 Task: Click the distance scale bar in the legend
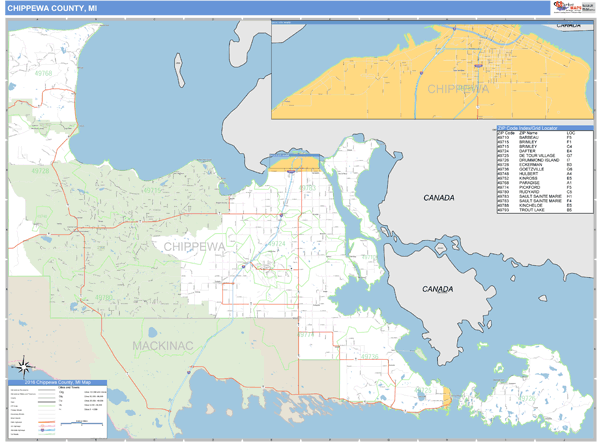82,423
